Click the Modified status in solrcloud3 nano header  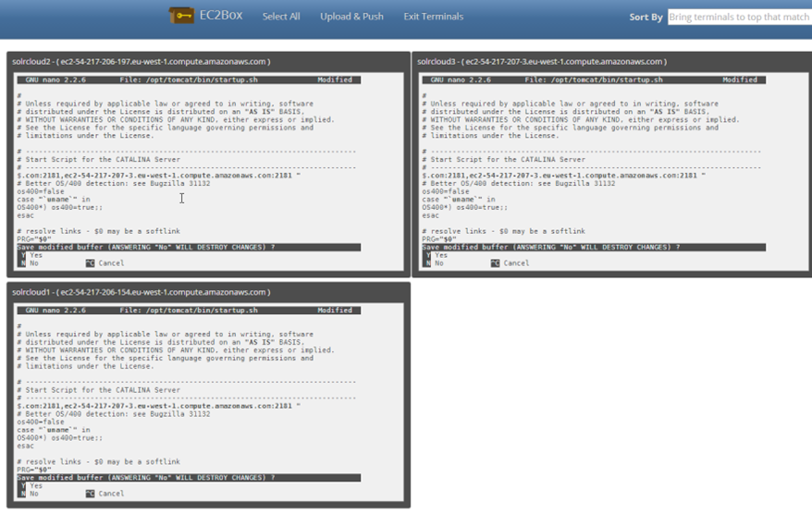[740, 79]
